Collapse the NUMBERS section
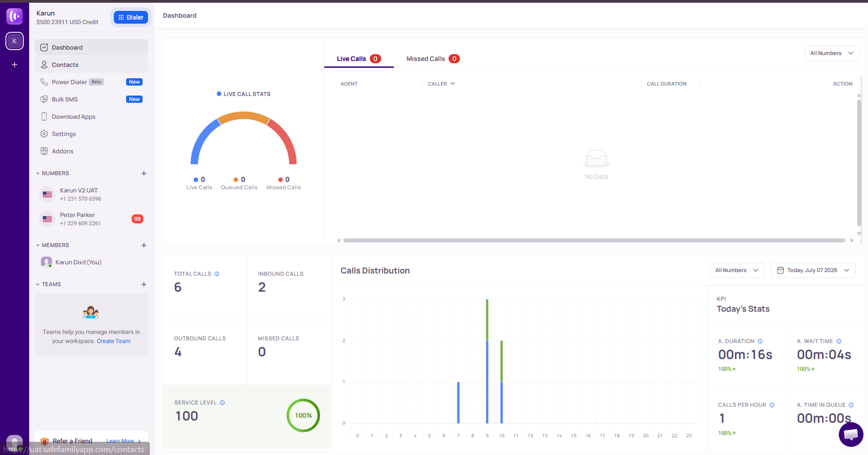Image resolution: width=868 pixels, height=455 pixels. [x=38, y=173]
